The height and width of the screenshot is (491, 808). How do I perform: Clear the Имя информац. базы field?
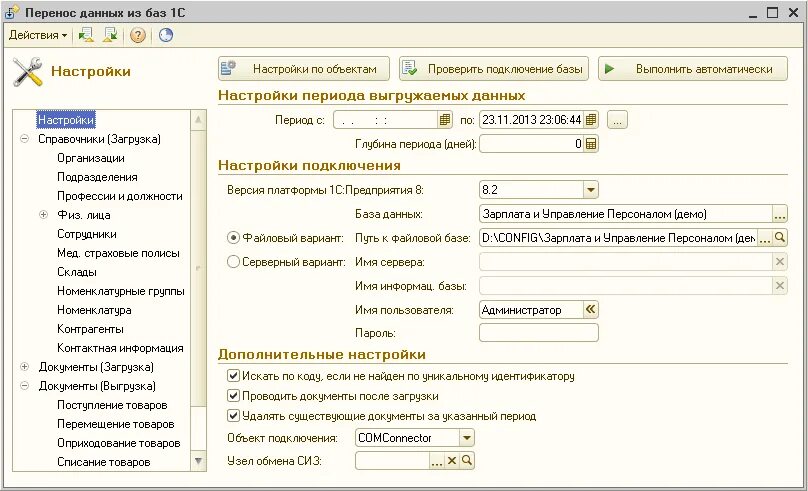[x=780, y=285]
